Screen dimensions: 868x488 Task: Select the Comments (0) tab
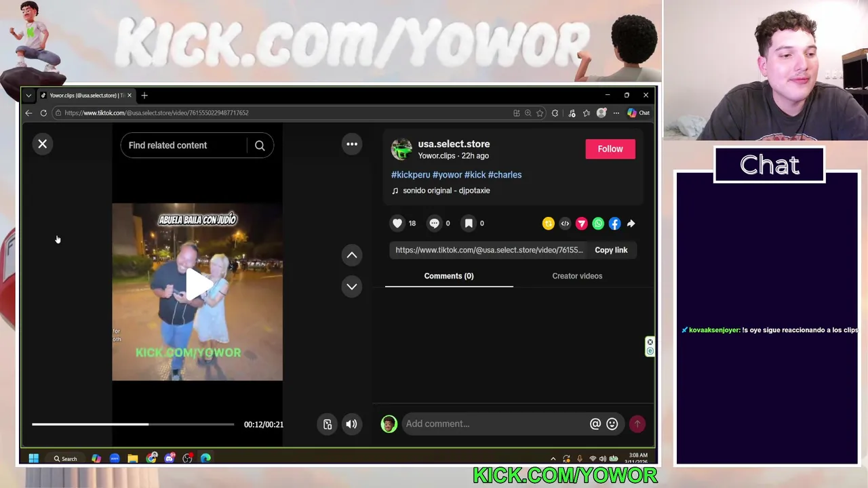[x=449, y=276]
